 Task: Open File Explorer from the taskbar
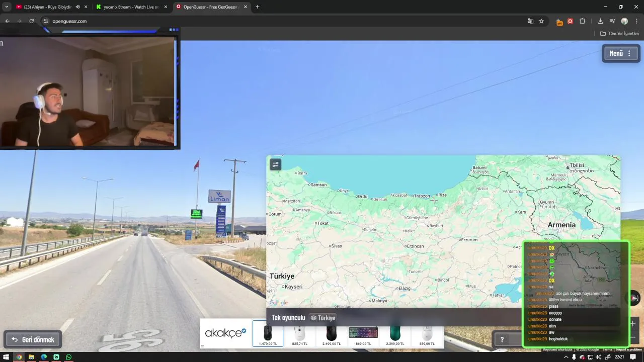[x=31, y=357]
